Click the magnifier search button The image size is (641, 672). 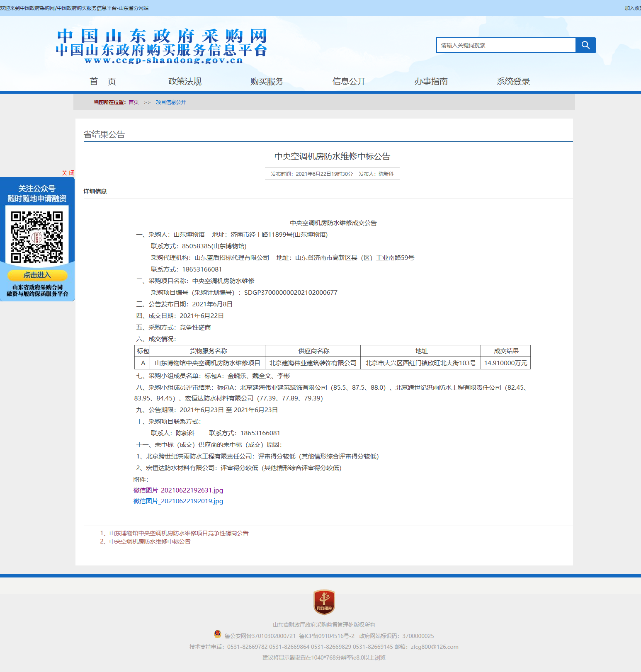(x=585, y=45)
